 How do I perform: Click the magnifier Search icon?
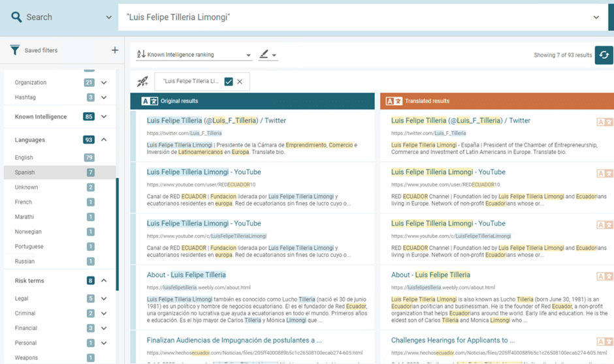[x=16, y=17]
